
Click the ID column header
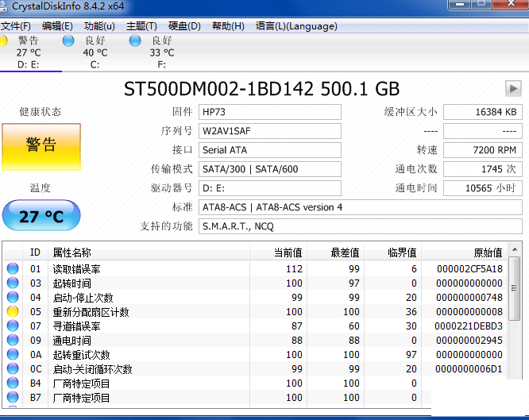[x=35, y=252]
